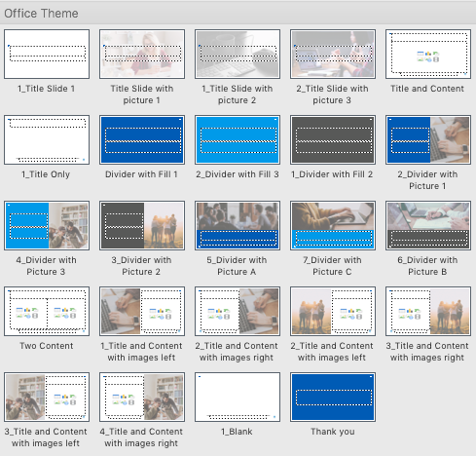Apply the Title and Content layout
Image resolution: width=476 pixels, height=456 pixels.
click(x=428, y=54)
